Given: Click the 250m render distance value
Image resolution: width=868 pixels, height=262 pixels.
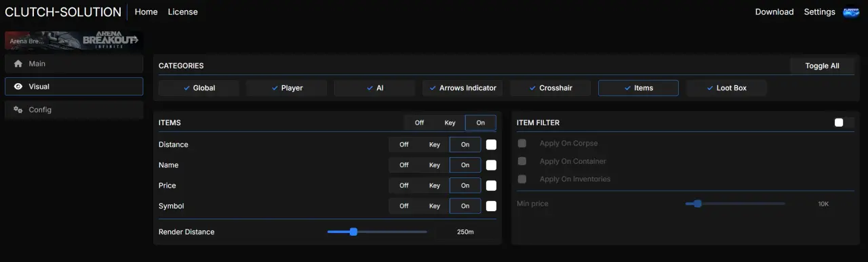Looking at the screenshot, I should tap(465, 232).
